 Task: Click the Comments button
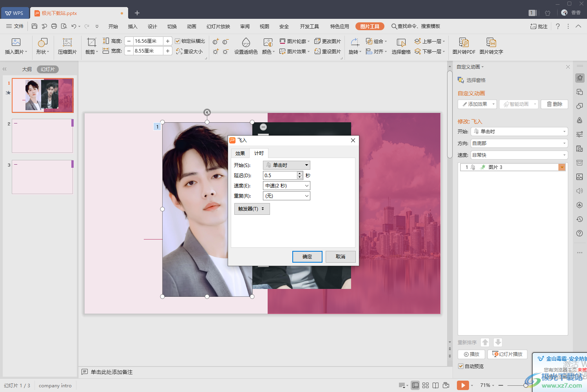(x=539, y=26)
